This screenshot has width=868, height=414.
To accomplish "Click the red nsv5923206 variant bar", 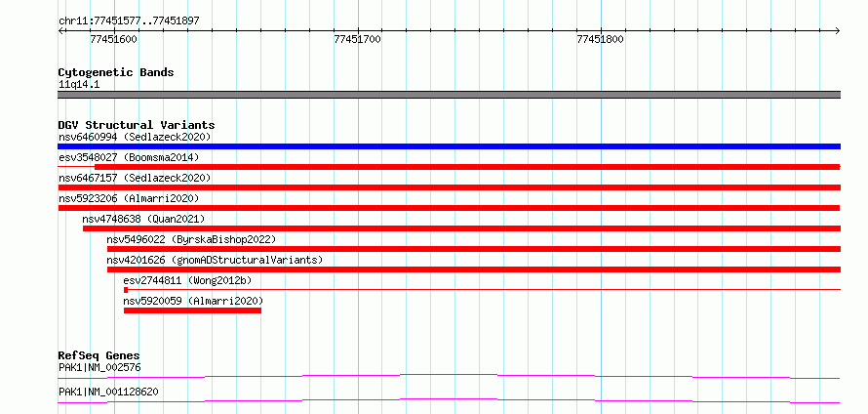I will coord(449,208).
